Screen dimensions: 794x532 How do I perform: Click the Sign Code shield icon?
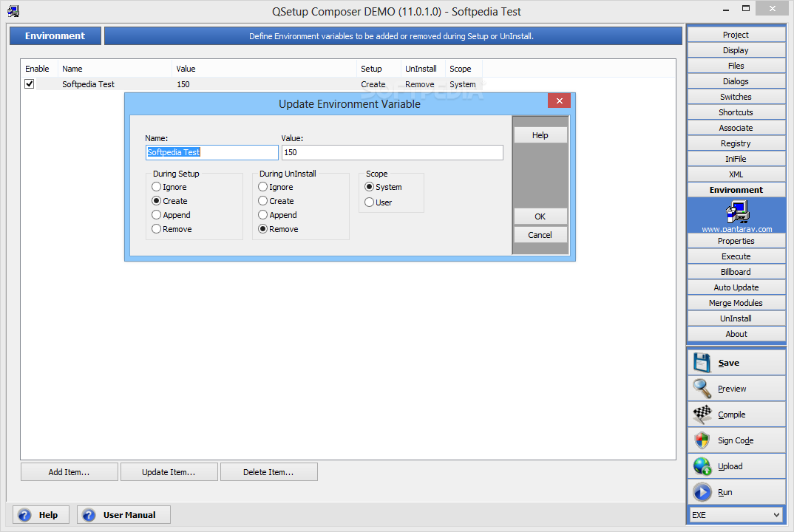tap(702, 440)
